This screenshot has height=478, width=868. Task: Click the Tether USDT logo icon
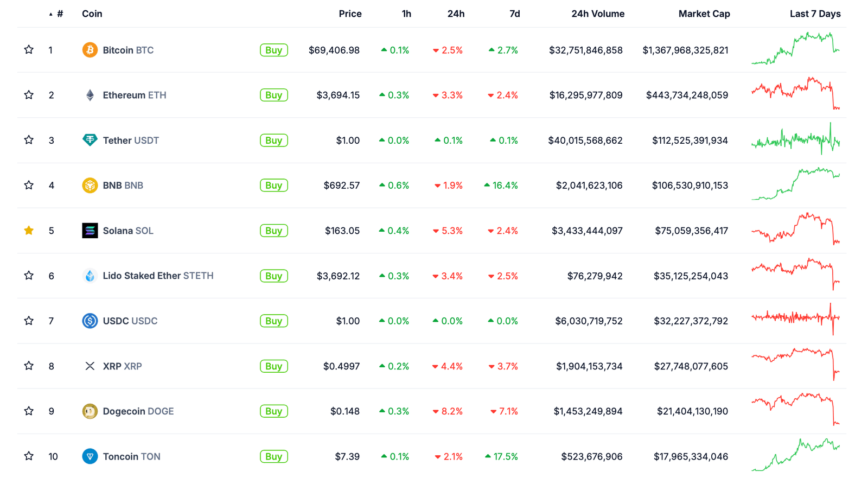pos(90,140)
